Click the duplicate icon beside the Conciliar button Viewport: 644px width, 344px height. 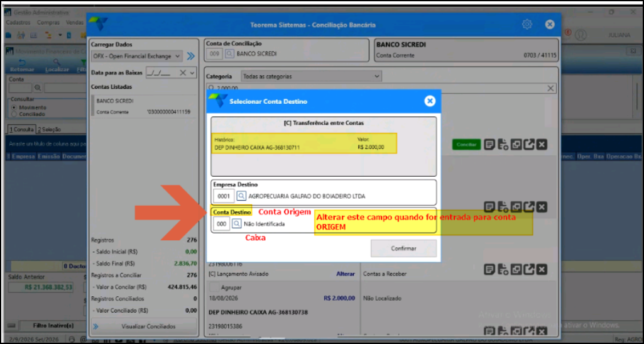tap(516, 145)
